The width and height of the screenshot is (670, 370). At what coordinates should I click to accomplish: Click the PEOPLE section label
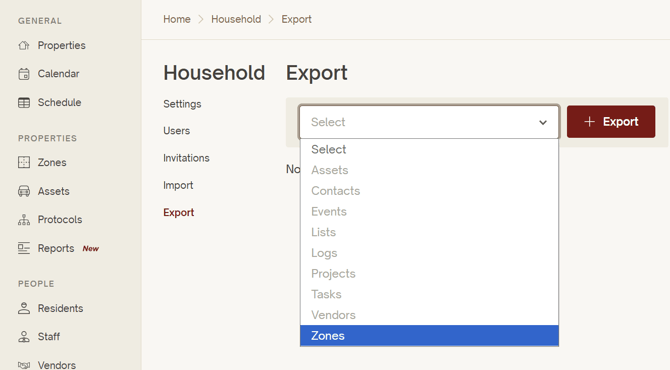coord(36,284)
